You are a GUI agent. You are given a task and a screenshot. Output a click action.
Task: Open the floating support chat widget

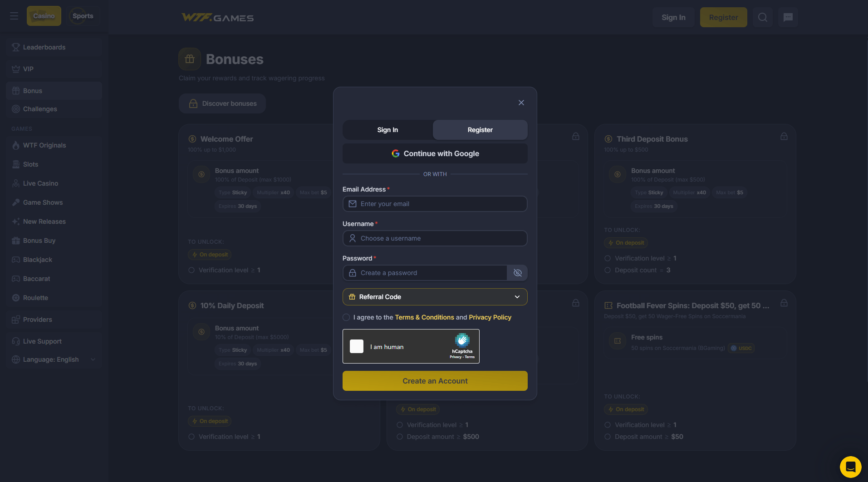[x=850, y=467]
